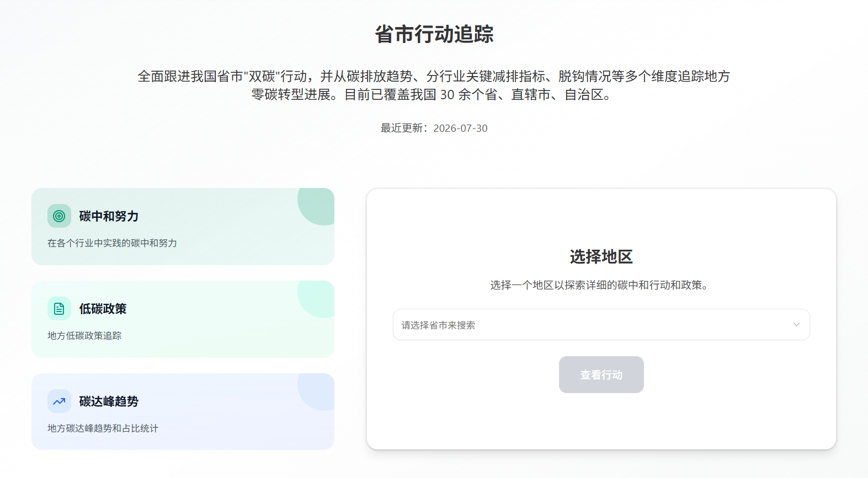Click the trend arrow icon beside 碳达峰趋势

pos(59,401)
